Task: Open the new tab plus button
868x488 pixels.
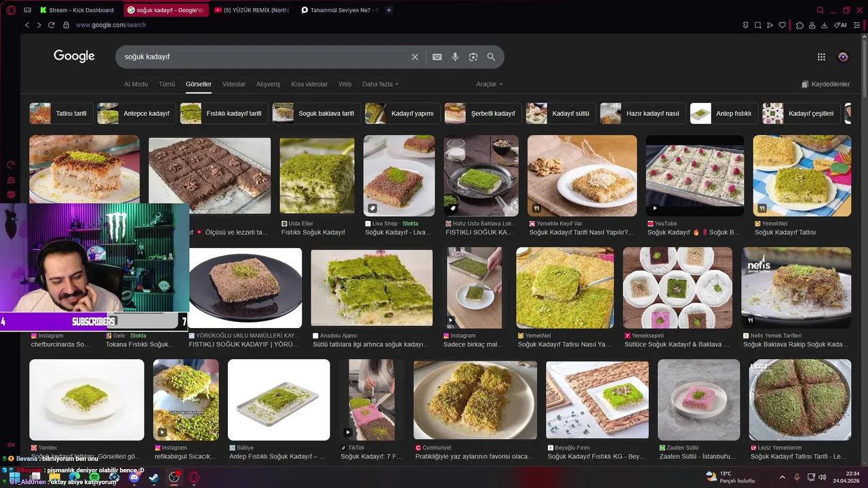Action: 389,10
